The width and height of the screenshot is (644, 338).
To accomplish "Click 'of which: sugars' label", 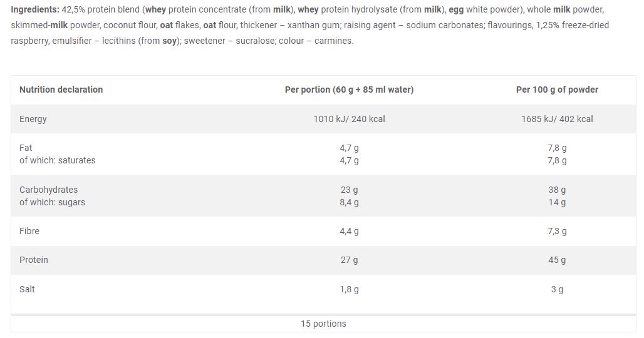I will click(x=52, y=202).
